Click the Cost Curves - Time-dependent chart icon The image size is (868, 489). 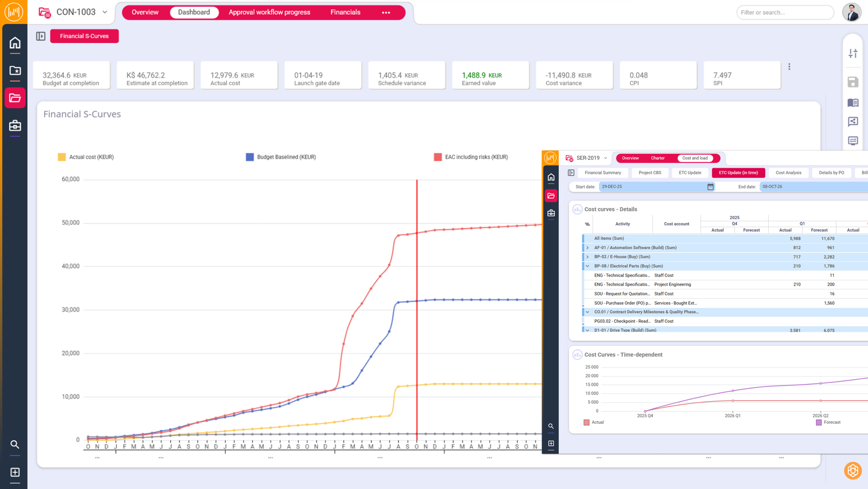click(577, 355)
